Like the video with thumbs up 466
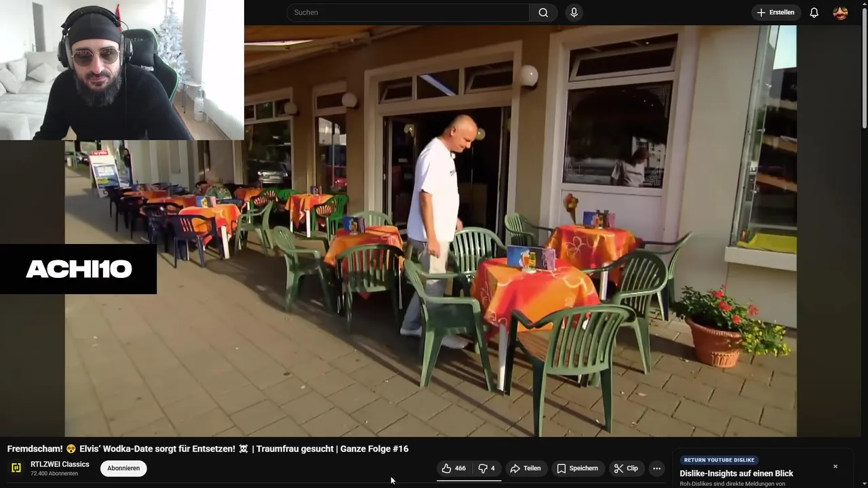Image resolution: width=868 pixels, height=488 pixels. [x=454, y=468]
